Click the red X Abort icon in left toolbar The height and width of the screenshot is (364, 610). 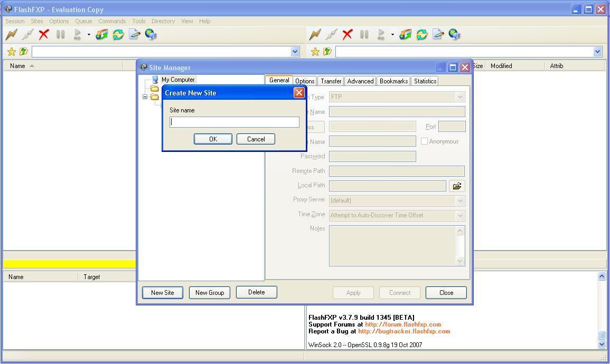pos(44,35)
